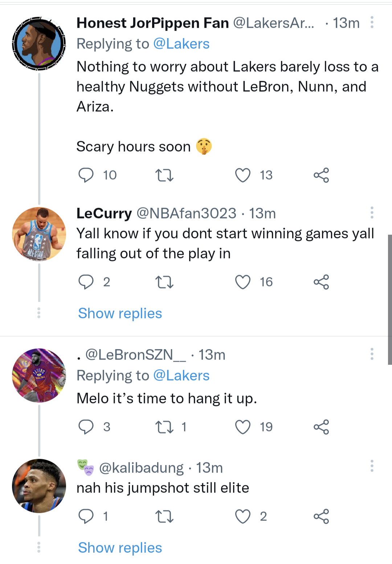Image resolution: width=392 pixels, height=564 pixels.
Task: Retweet LeCurry's play-in tweet
Action: click(x=164, y=282)
